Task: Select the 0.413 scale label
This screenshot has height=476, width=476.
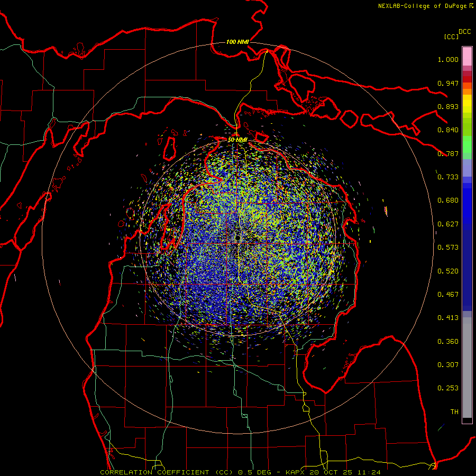Action: tap(448, 318)
